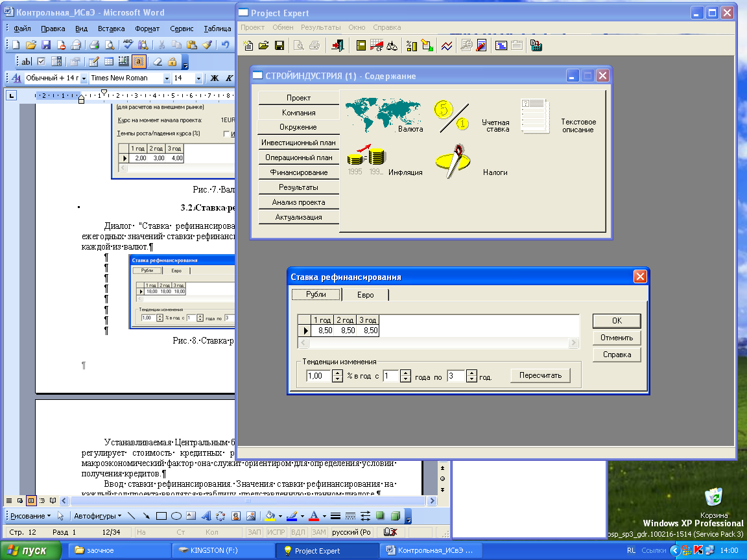The height and width of the screenshot is (560, 747).
Task: Click the blue line color brush icon
Action: (x=292, y=516)
